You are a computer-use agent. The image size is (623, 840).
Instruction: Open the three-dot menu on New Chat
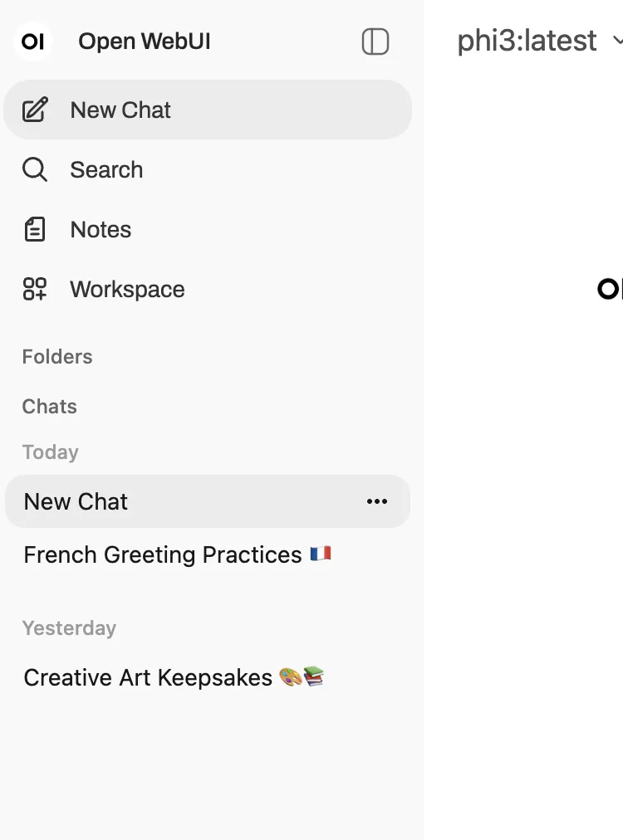pos(377,501)
